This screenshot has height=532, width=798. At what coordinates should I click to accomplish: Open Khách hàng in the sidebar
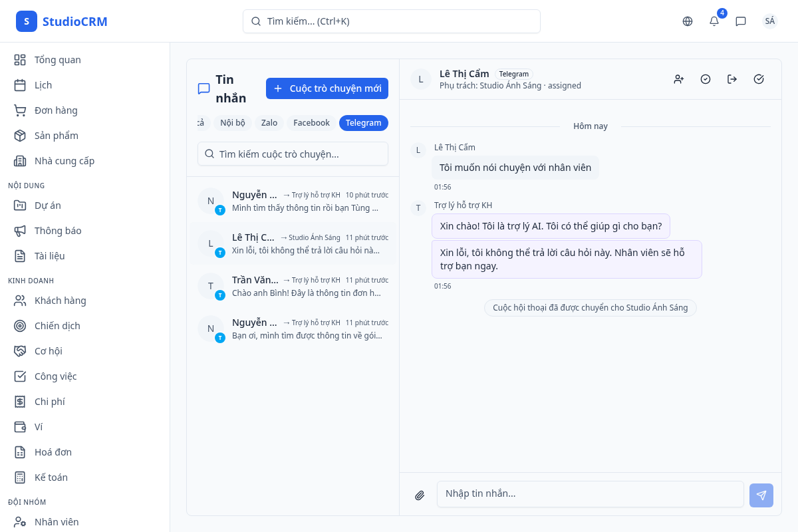[60, 301]
